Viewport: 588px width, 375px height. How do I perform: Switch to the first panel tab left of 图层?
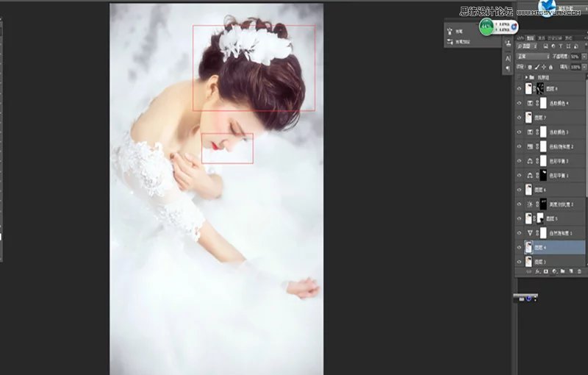[x=520, y=38]
